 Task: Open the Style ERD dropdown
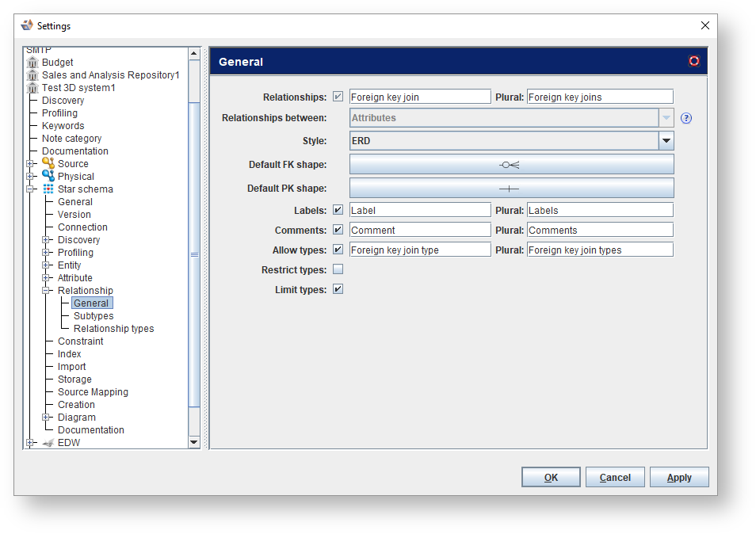click(x=666, y=141)
